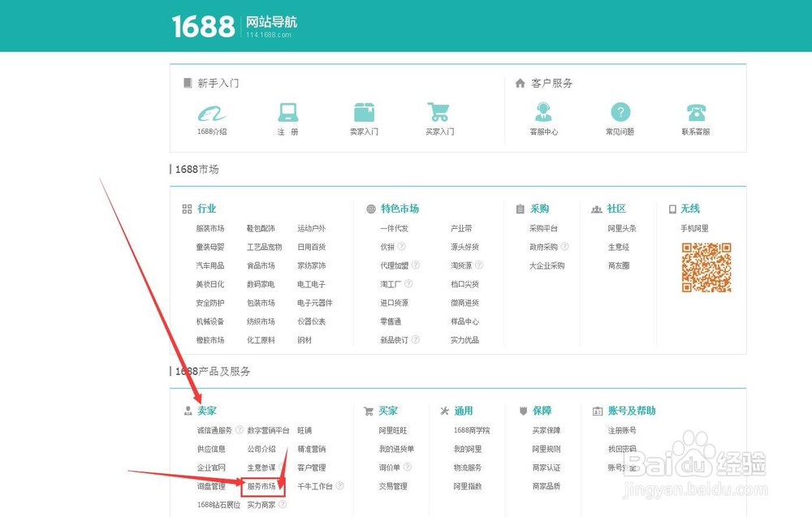Open the 生意经 link
This screenshot has height=517, width=812.
coord(618,247)
